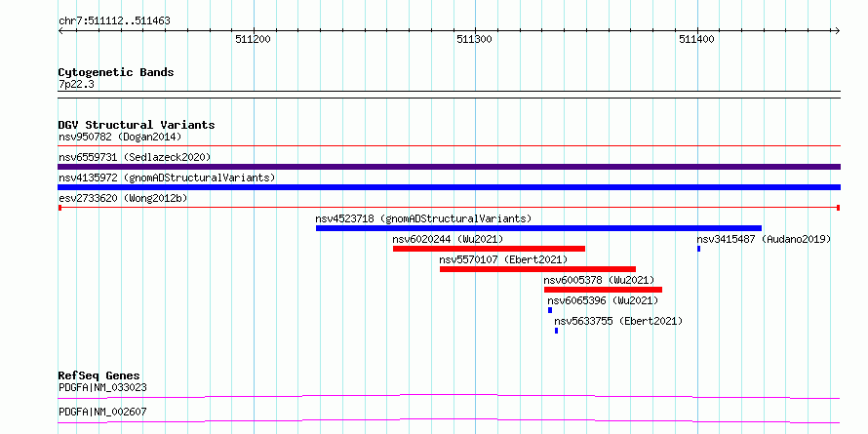Open variant nsv5570107 (Ebert2021) label

click(x=503, y=259)
